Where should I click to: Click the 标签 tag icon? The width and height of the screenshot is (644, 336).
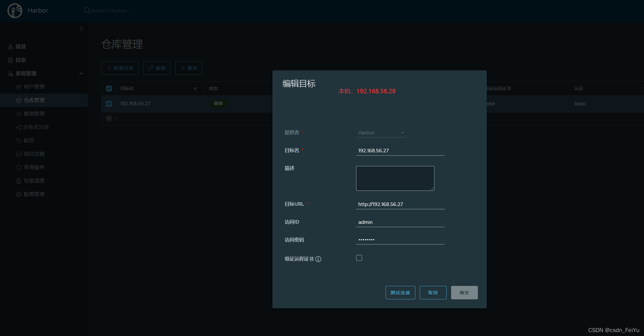19,141
